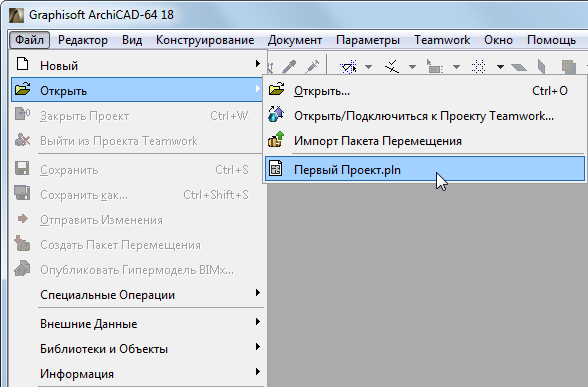The width and height of the screenshot is (588, 387).
Task: Click the folder icon next to Открыть... with Ctrl+O
Action: pos(276,89)
